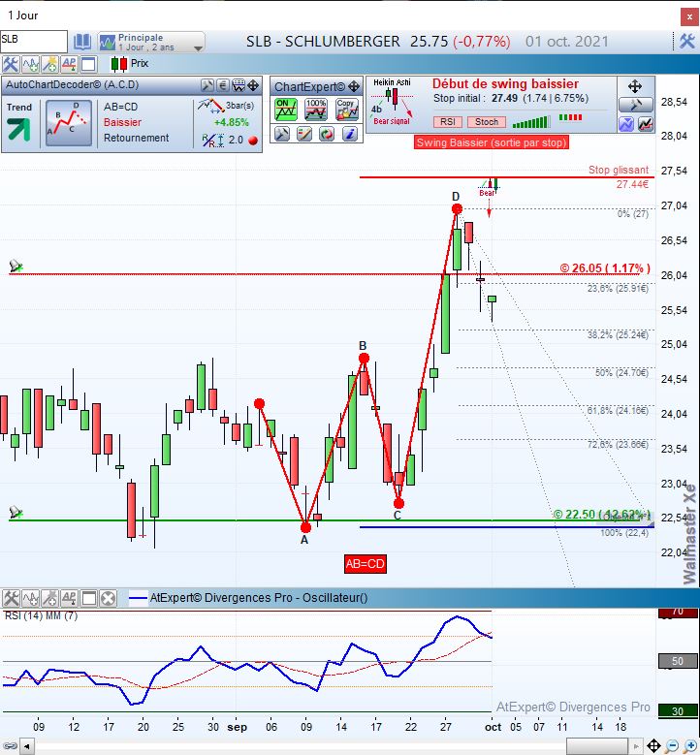This screenshot has height=755, width=700.
Task: Click the AtExpert Divergences Pro Oscillateur label
Action: [259, 598]
